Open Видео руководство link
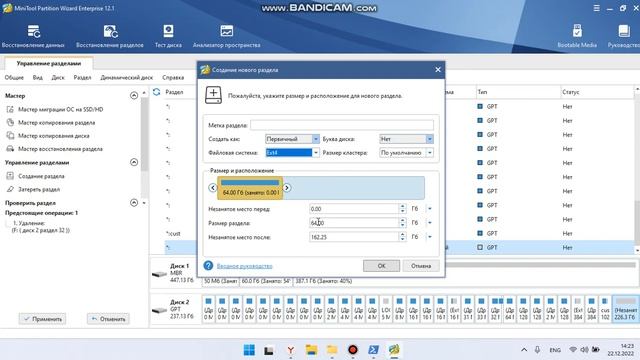This screenshot has height=360, width=640. pyautogui.click(x=244, y=266)
